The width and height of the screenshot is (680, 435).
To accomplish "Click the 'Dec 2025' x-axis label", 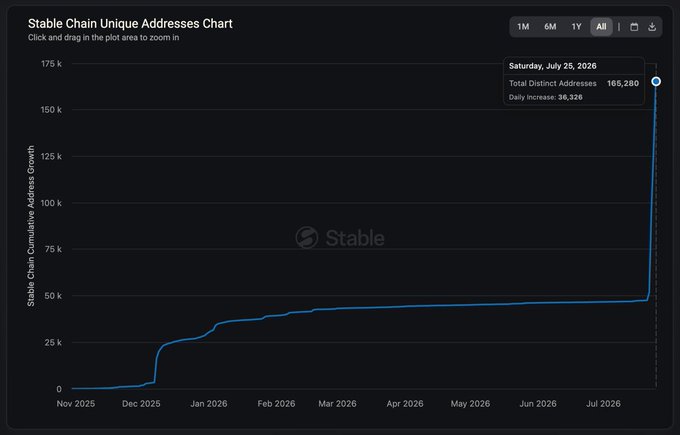I will pos(141,404).
